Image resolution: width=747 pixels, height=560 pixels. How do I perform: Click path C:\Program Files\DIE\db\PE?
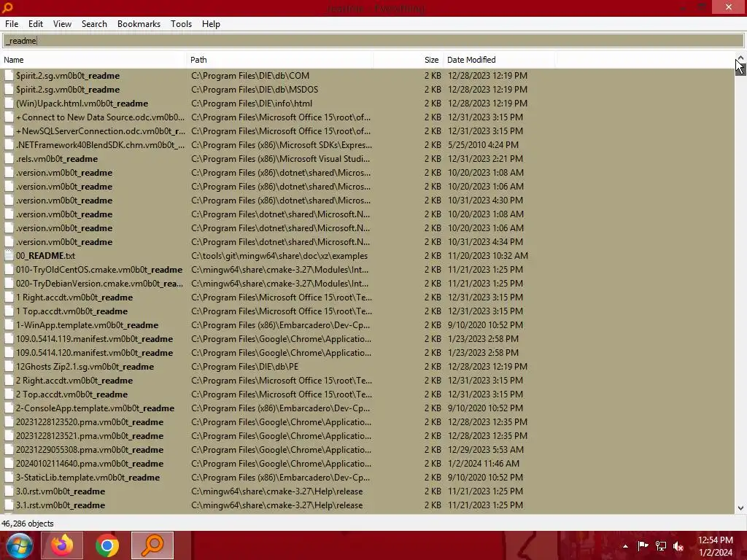click(244, 367)
